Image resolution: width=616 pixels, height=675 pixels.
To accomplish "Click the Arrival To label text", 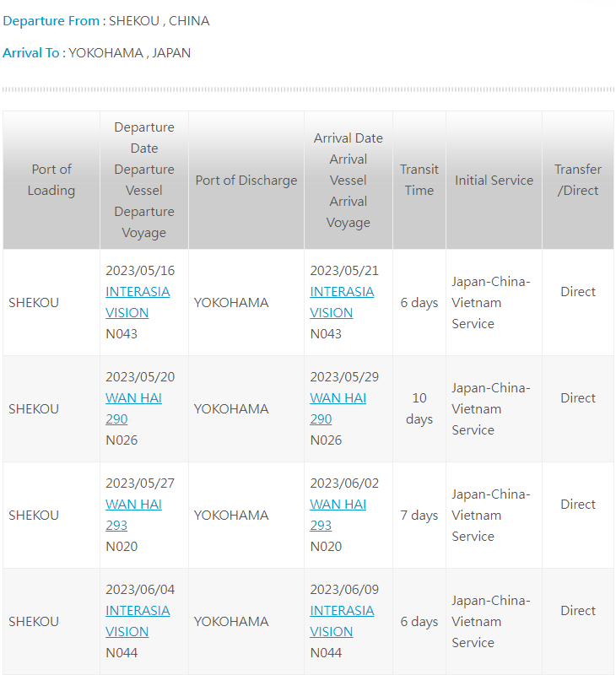I will (34, 52).
